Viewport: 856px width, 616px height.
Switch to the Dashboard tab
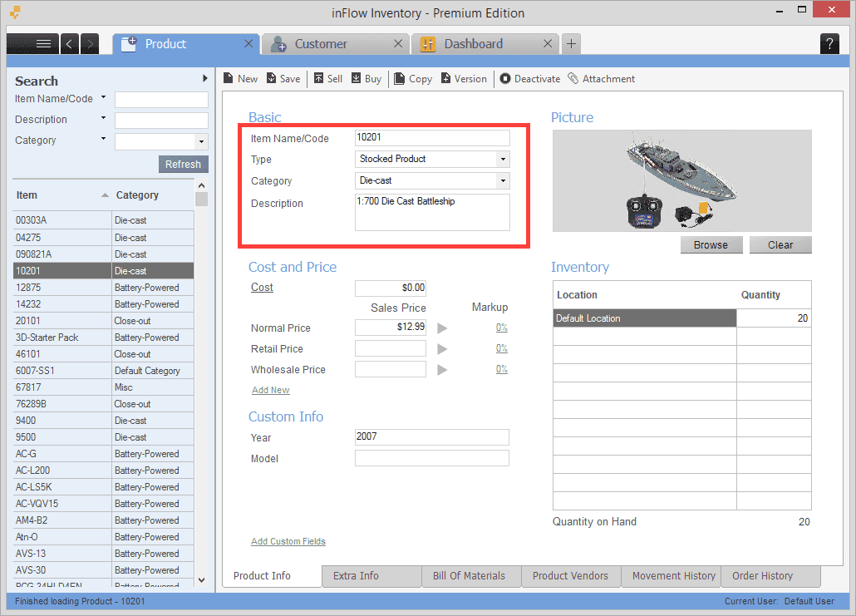pos(473,43)
